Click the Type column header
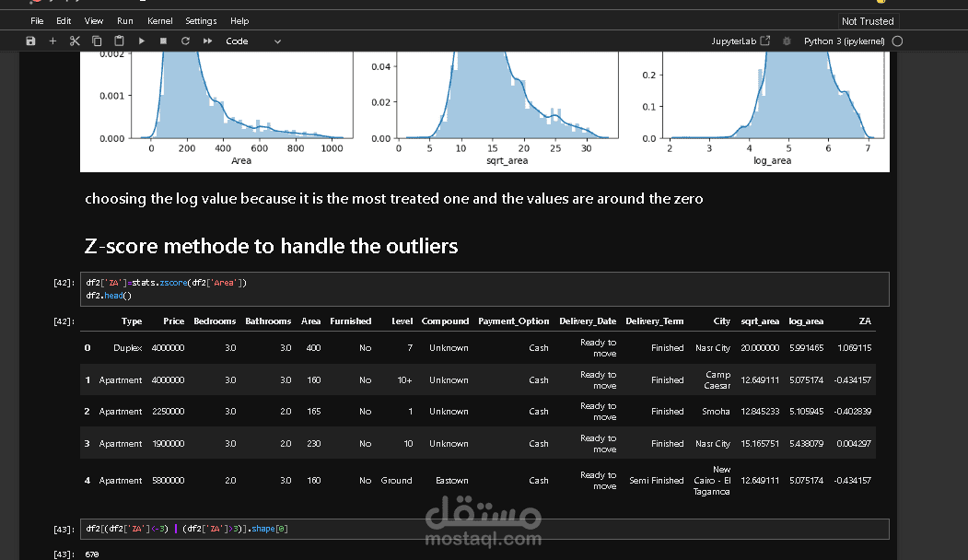Viewport: 968px width, 560px height. click(x=132, y=321)
